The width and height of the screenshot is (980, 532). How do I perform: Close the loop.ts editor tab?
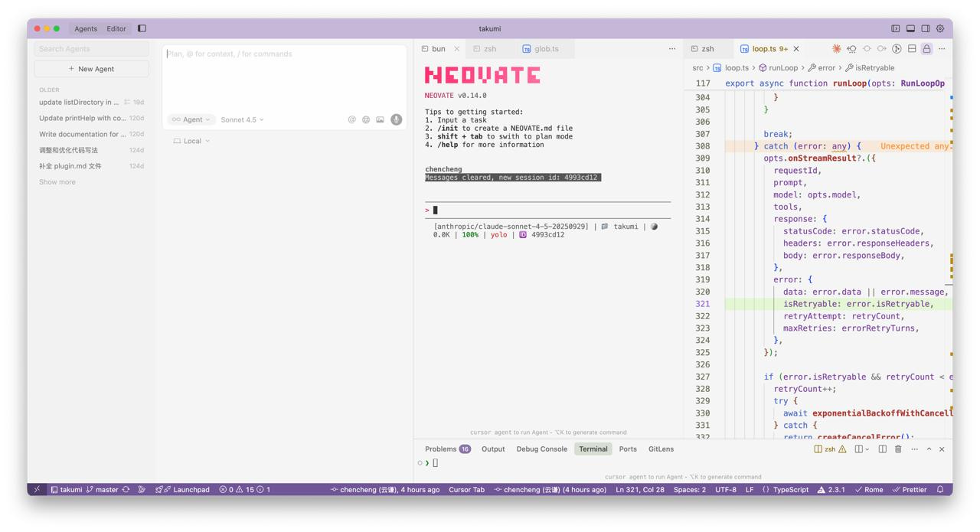click(796, 48)
